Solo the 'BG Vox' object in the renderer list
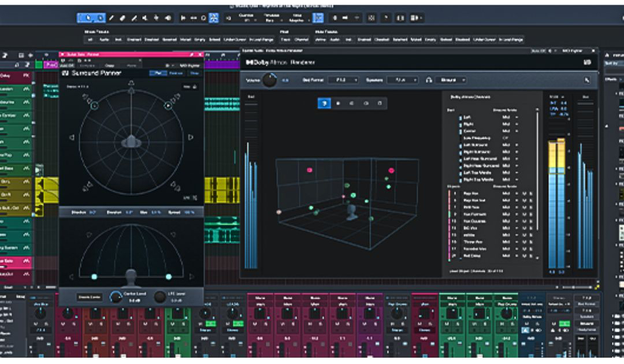The image size is (624, 364). (530, 228)
